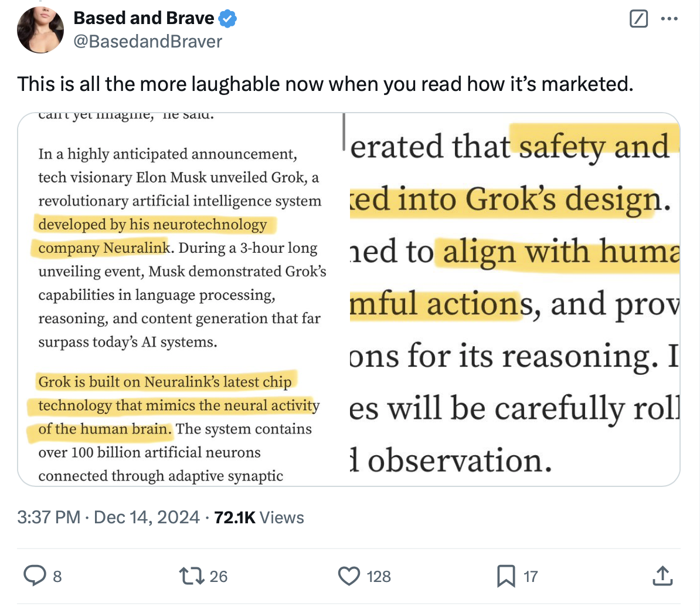Click the Grok explain-post icon
The width and height of the screenshot is (700, 616).
638,19
